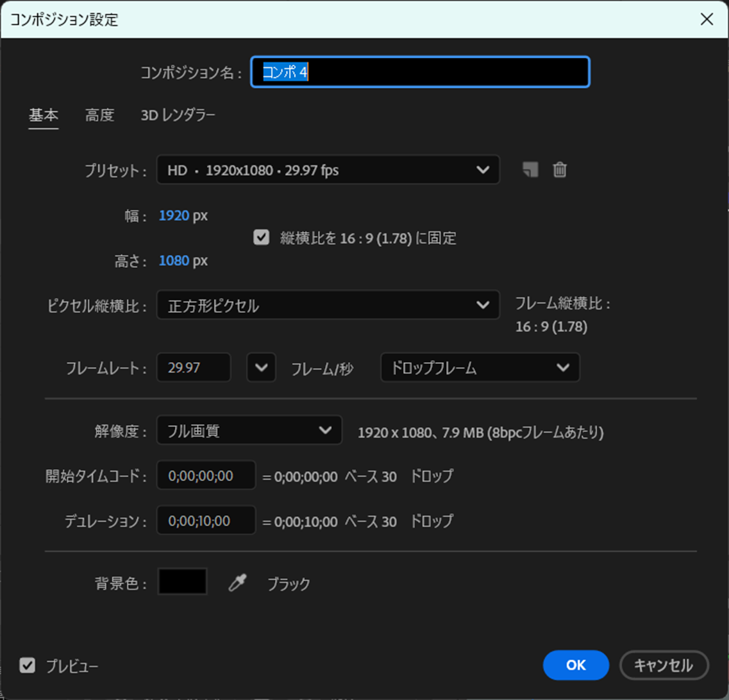
Task: Open the プリセット preset dropdown
Action: [x=328, y=170]
